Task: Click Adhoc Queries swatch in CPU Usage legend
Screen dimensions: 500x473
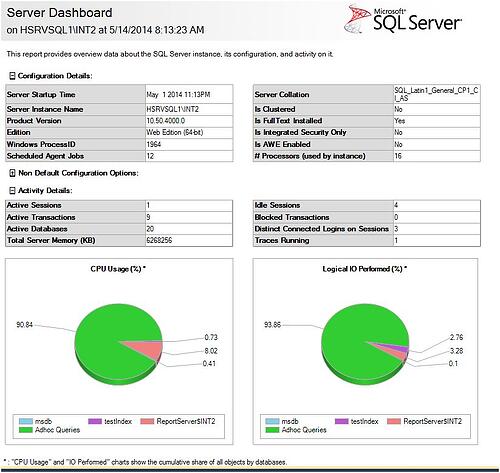Action: (26, 430)
